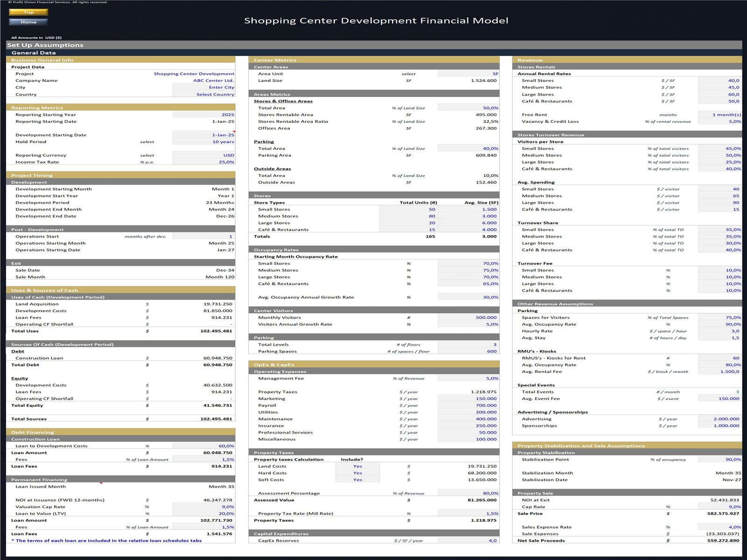Toggle Land Costs include Yes cell
Viewport: 747px width, 560px height.
tap(357, 466)
